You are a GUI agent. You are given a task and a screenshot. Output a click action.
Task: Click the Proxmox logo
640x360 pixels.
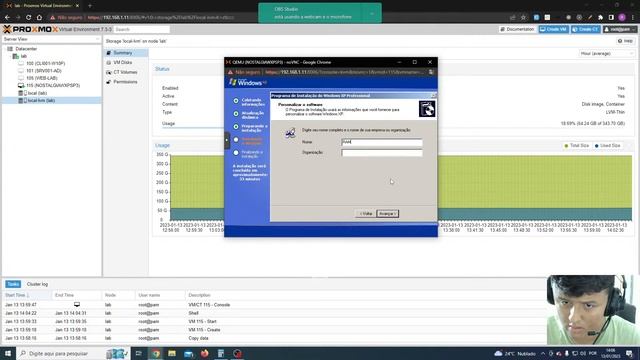click(30, 29)
